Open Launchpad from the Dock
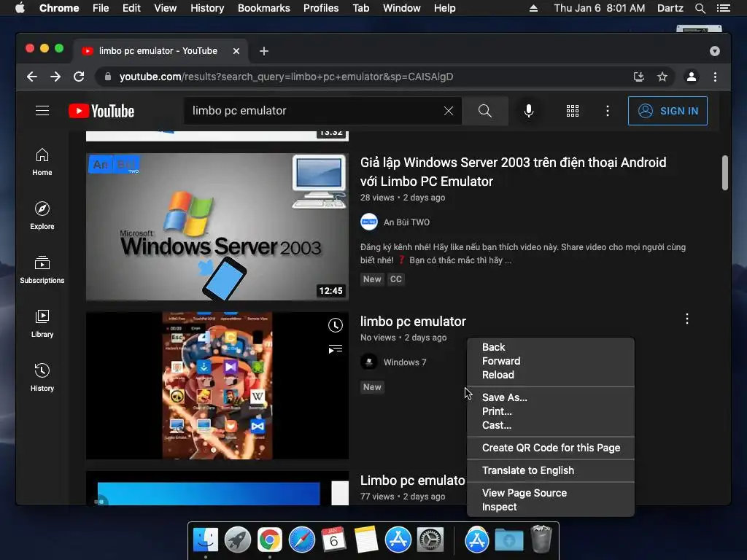 (x=238, y=540)
